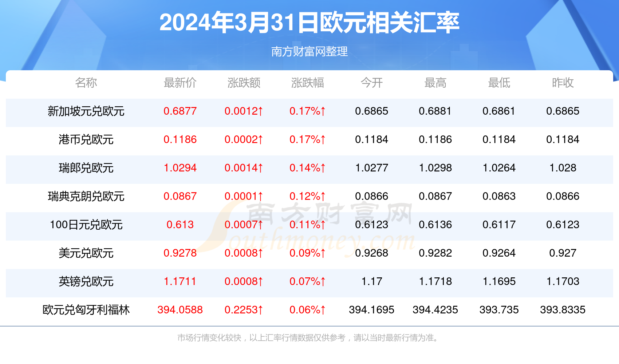Click change amount 0.0008↑ in 英镑 row
The image size is (619, 364).
tap(244, 281)
